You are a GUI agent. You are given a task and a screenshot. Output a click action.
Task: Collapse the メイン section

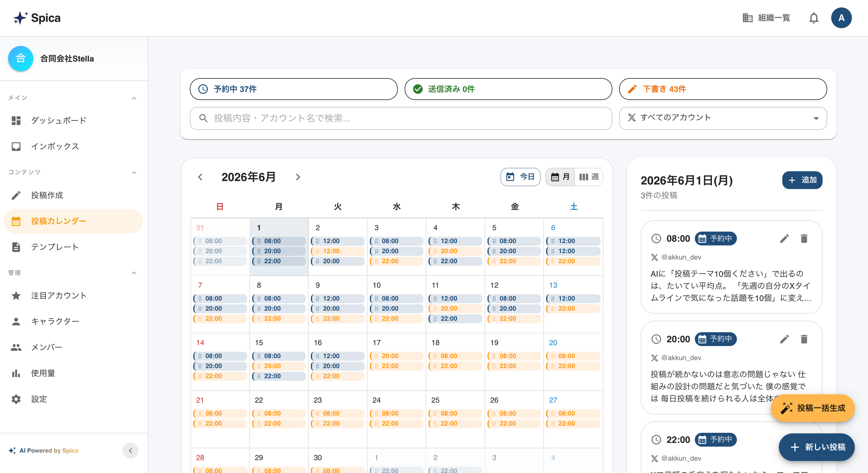134,98
